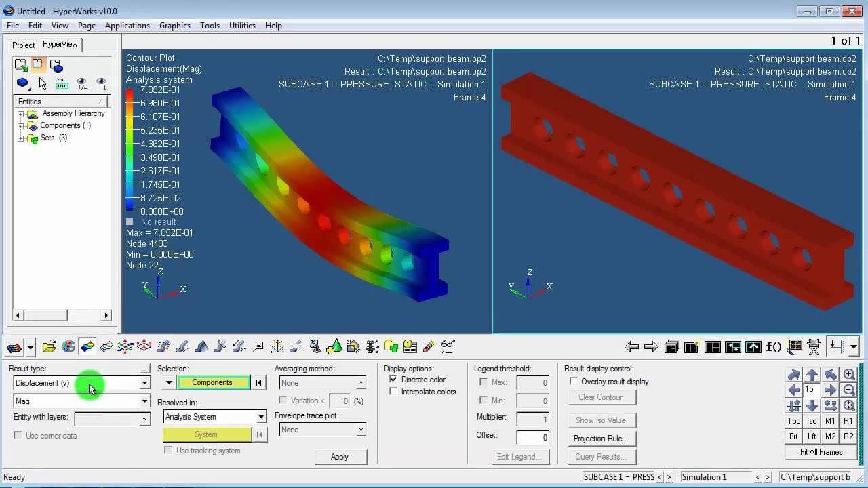The width and height of the screenshot is (868, 488).
Task: Open the Graphics menu
Action: click(x=174, y=26)
